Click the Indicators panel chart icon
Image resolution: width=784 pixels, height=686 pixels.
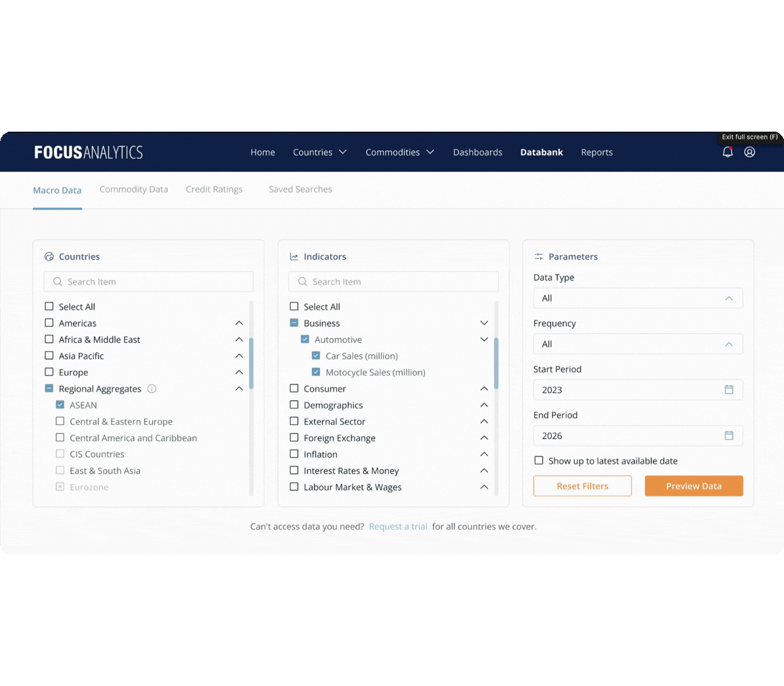tap(294, 257)
